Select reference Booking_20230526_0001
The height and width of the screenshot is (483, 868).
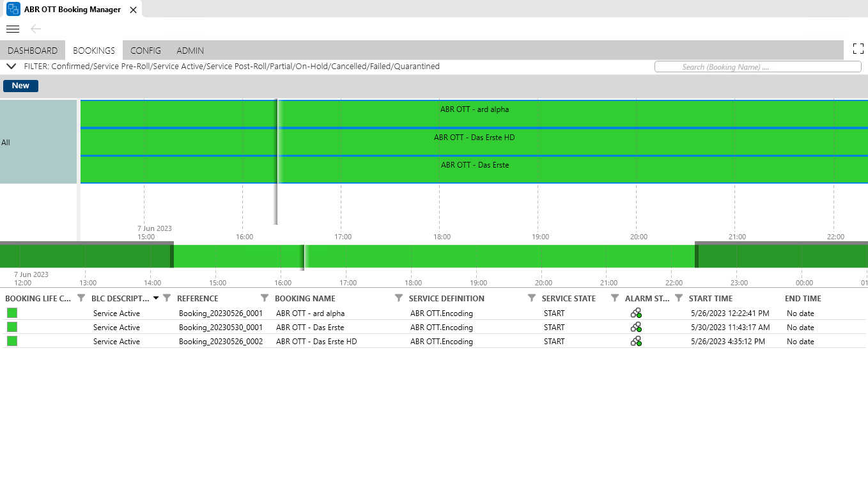[221, 313]
